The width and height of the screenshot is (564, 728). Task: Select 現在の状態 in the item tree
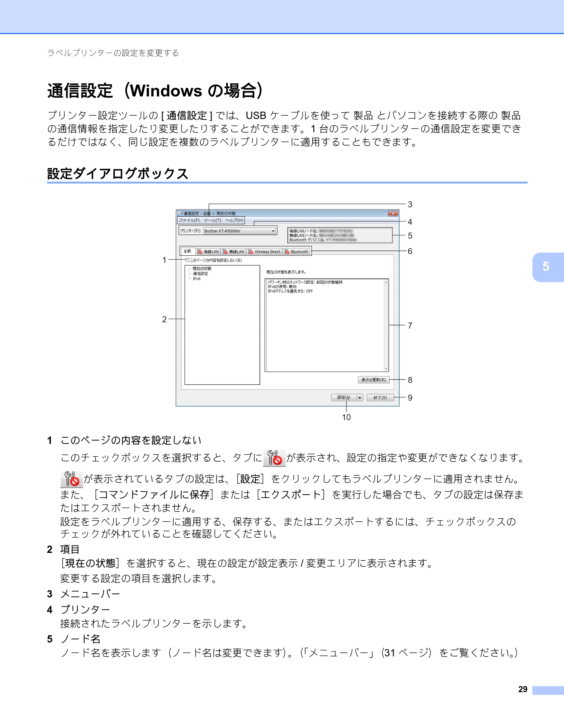click(202, 268)
